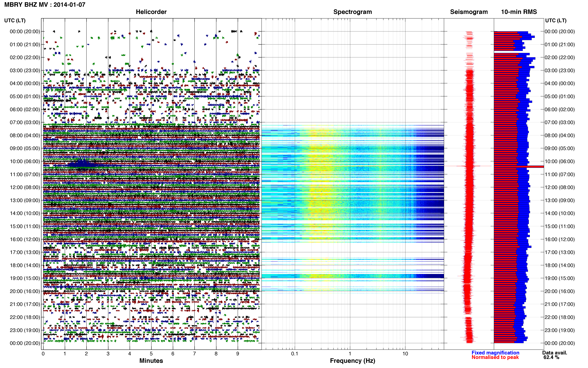Click minute tick label '9' on helicorder
This screenshot has width=588, height=368.
237,354
